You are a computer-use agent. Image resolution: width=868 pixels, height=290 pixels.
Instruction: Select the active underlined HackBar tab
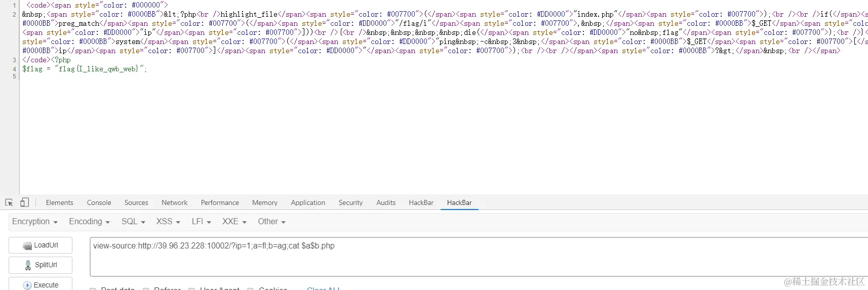[x=459, y=202]
